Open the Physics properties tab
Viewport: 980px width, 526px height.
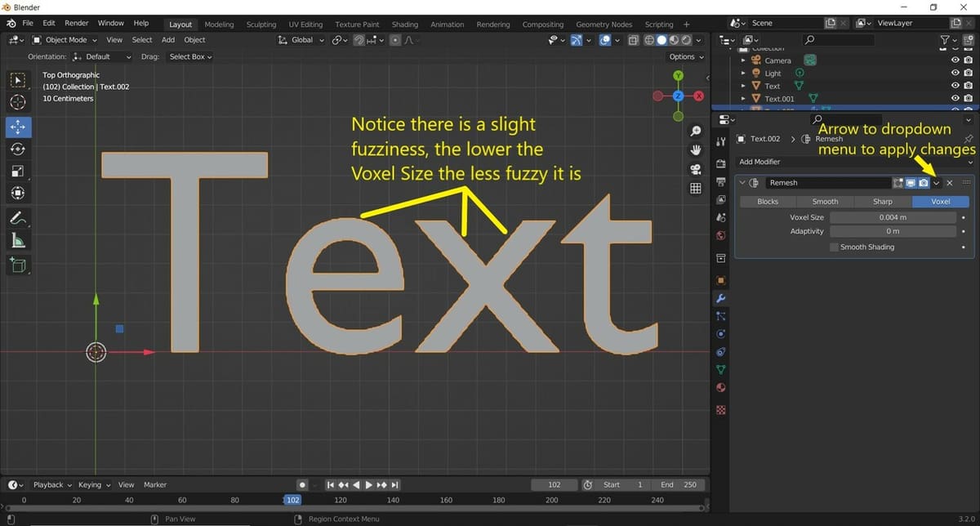(721, 334)
